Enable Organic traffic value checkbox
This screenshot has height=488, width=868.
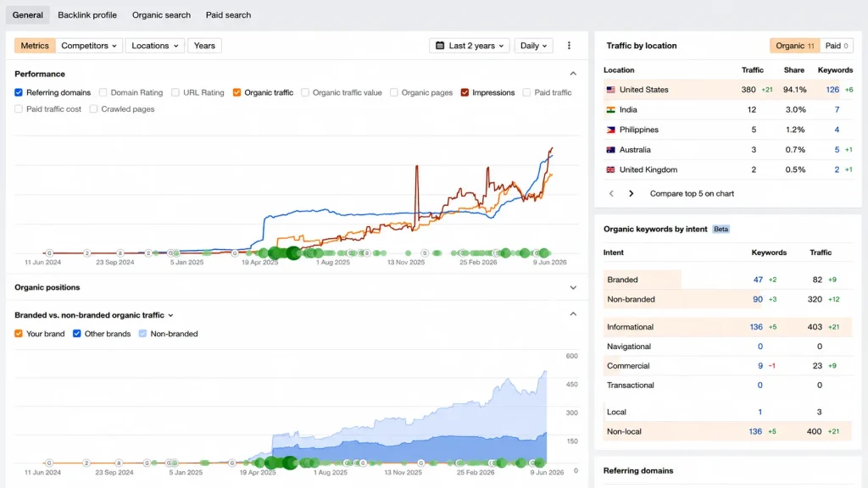[x=305, y=92]
